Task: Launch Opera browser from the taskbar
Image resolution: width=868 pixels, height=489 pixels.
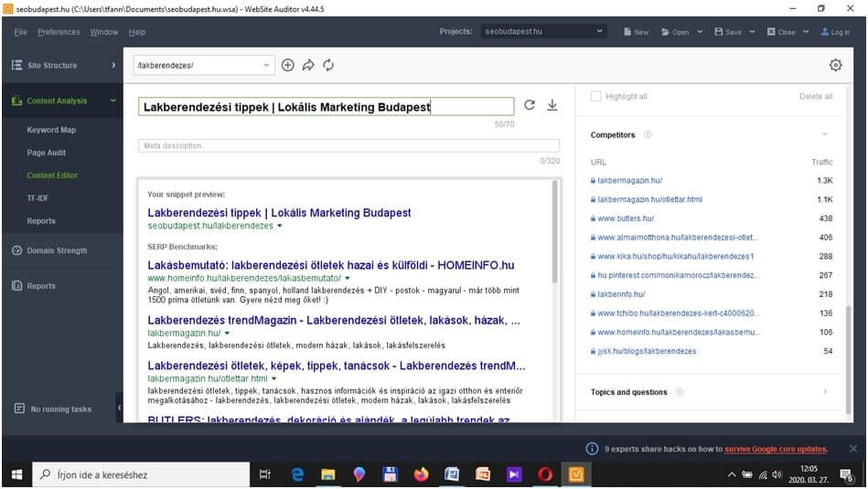Action: tap(545, 474)
